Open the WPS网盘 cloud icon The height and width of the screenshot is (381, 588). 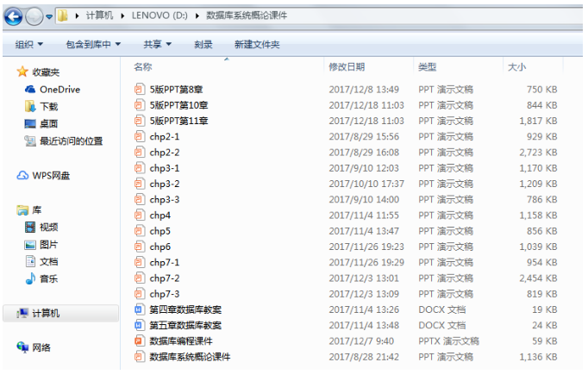point(22,175)
